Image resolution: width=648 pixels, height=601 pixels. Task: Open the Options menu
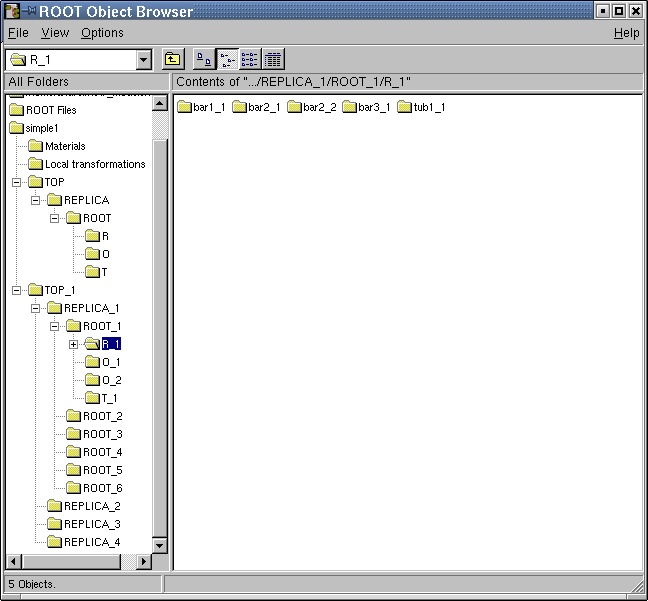[102, 33]
